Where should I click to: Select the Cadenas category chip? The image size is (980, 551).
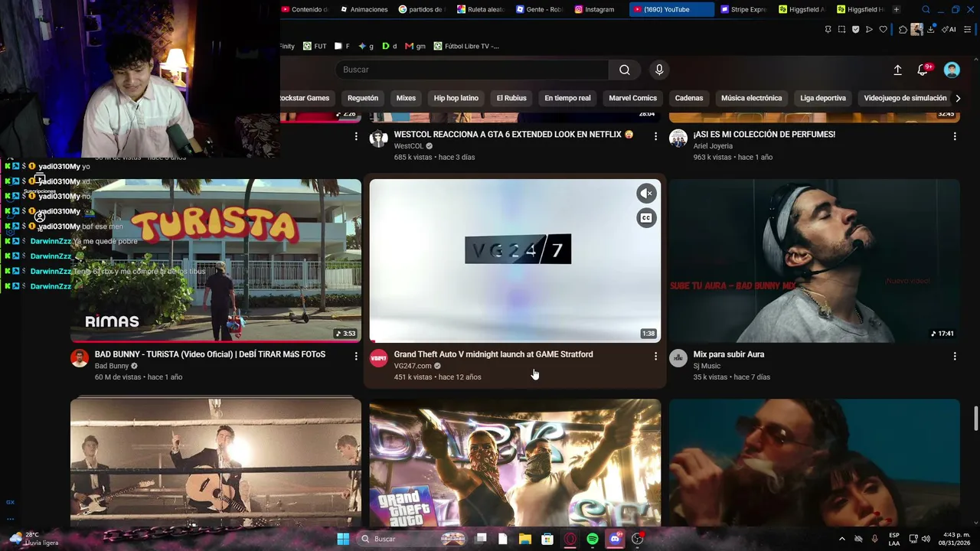point(689,98)
